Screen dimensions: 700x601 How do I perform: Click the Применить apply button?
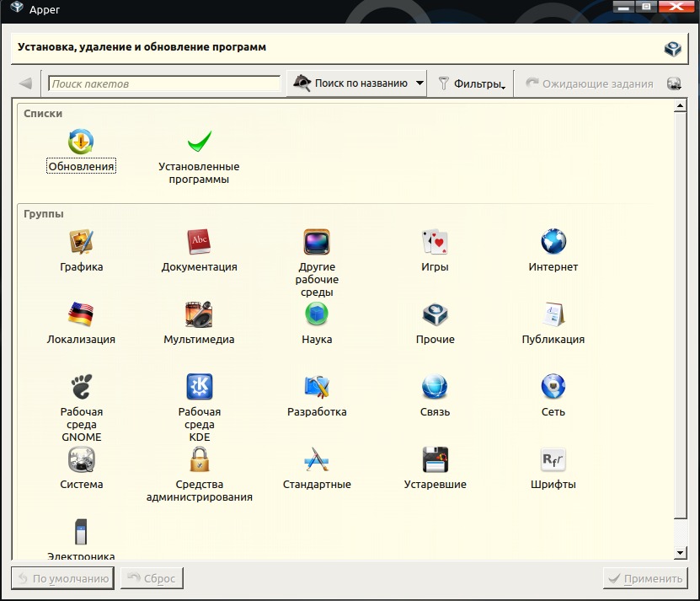point(645,578)
